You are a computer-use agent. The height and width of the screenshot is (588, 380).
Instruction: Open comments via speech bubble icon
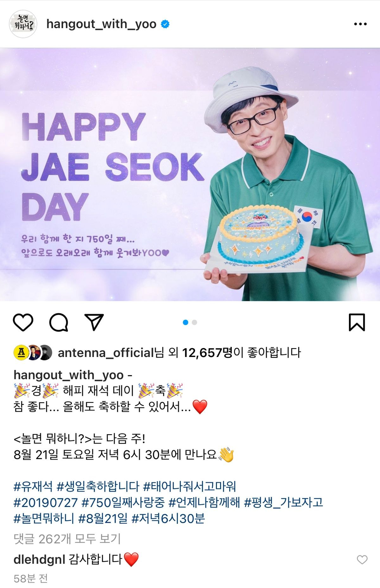(59, 322)
